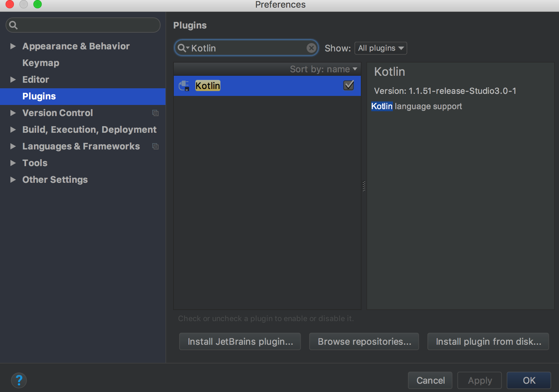Viewport: 559px width, 392px height.
Task: Open Other Settings category
Action: [x=55, y=180]
